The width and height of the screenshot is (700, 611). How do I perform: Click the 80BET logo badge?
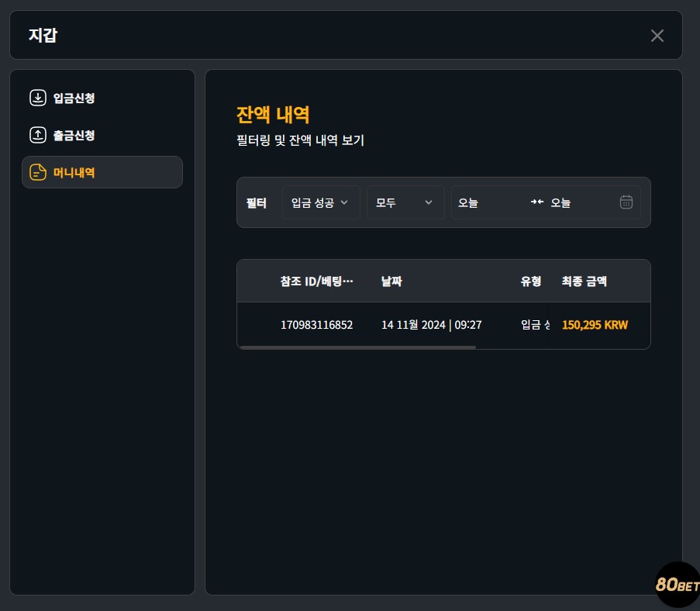[x=678, y=584]
